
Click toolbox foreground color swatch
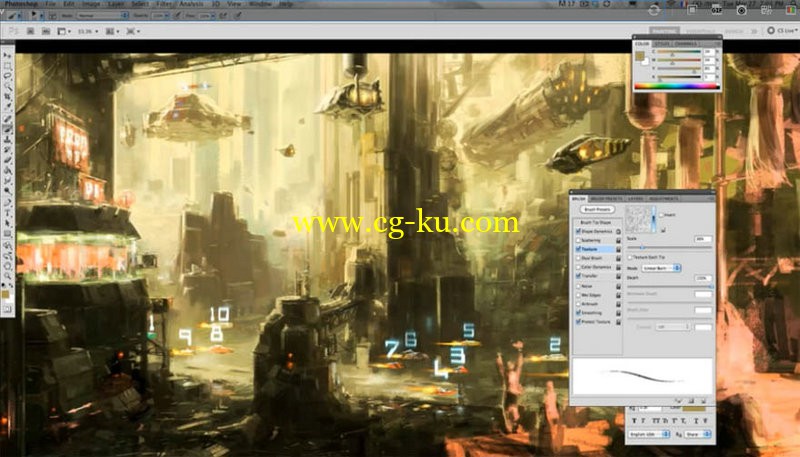(x=6, y=294)
